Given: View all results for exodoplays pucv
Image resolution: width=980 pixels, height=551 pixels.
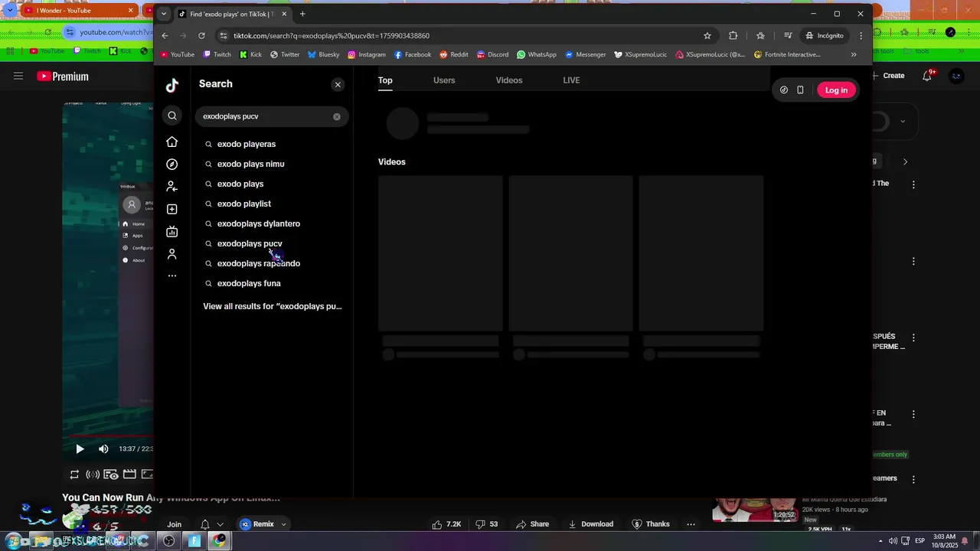Looking at the screenshot, I should click(x=273, y=306).
